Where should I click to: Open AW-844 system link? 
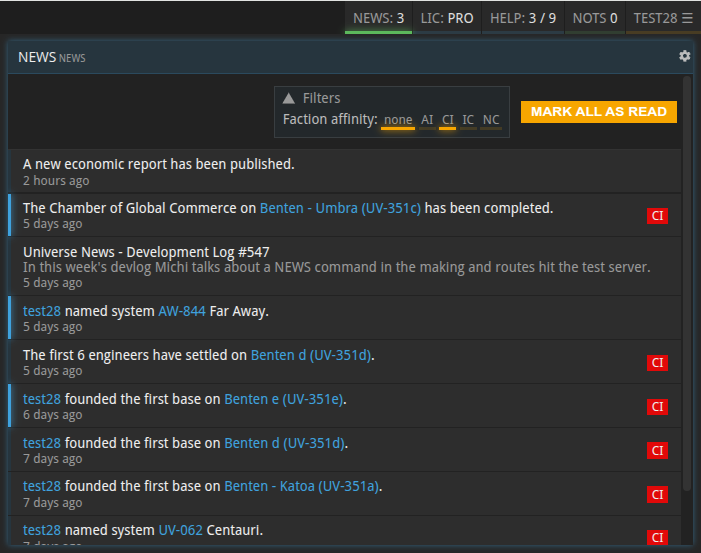[x=182, y=311]
